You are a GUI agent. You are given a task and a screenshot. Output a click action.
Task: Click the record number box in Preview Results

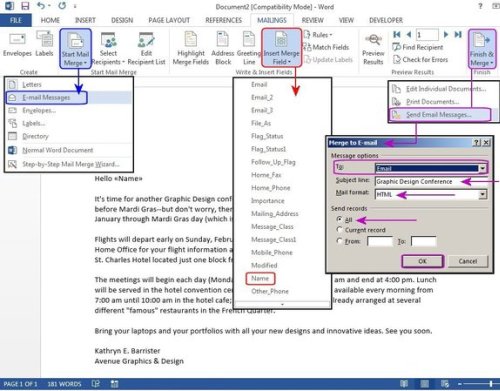[x=427, y=34]
